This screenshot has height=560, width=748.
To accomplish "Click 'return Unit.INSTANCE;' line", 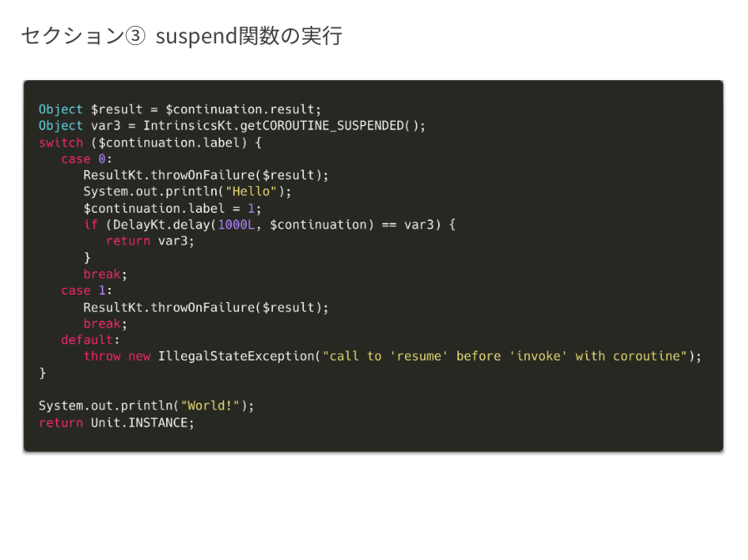I will click(x=116, y=422).
